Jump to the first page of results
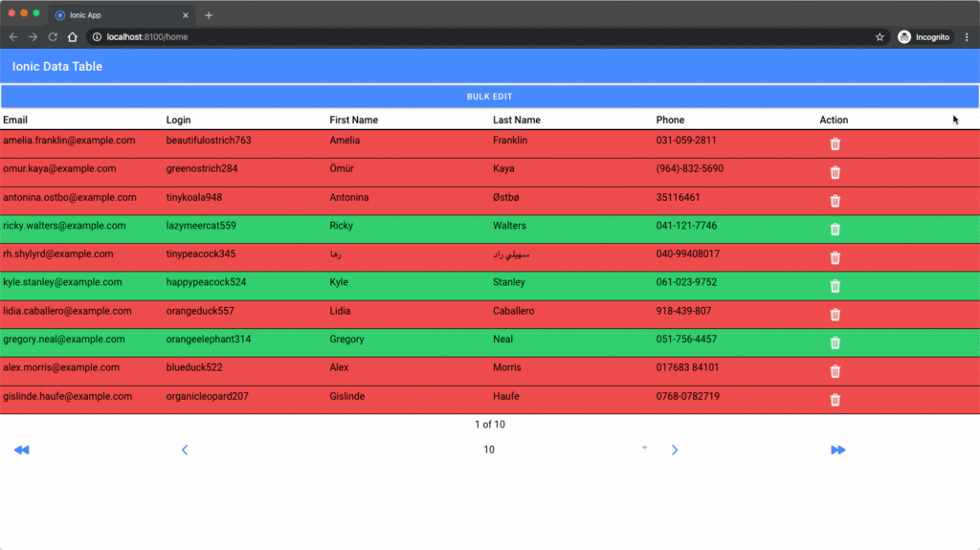 pyautogui.click(x=21, y=451)
